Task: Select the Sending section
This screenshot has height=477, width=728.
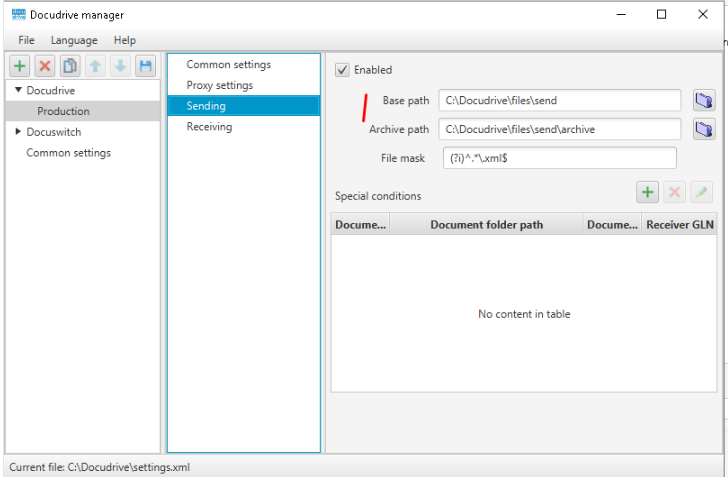Action: tap(244, 106)
